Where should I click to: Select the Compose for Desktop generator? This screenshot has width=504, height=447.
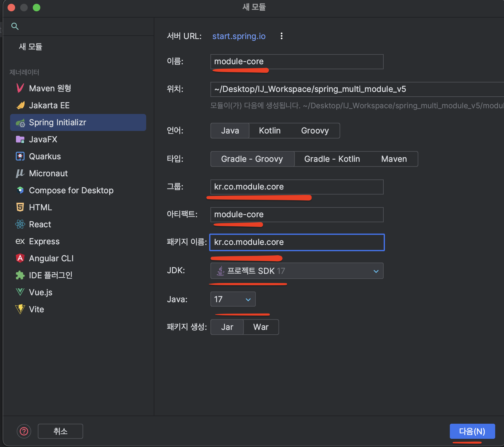(x=78, y=190)
